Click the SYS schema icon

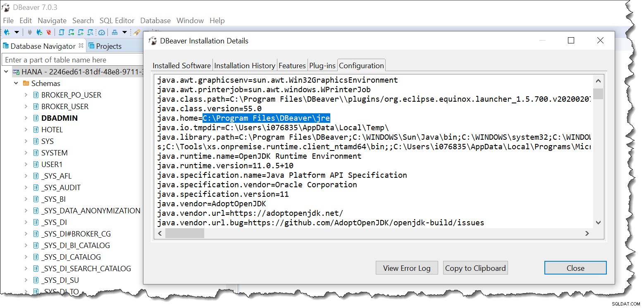(x=36, y=141)
